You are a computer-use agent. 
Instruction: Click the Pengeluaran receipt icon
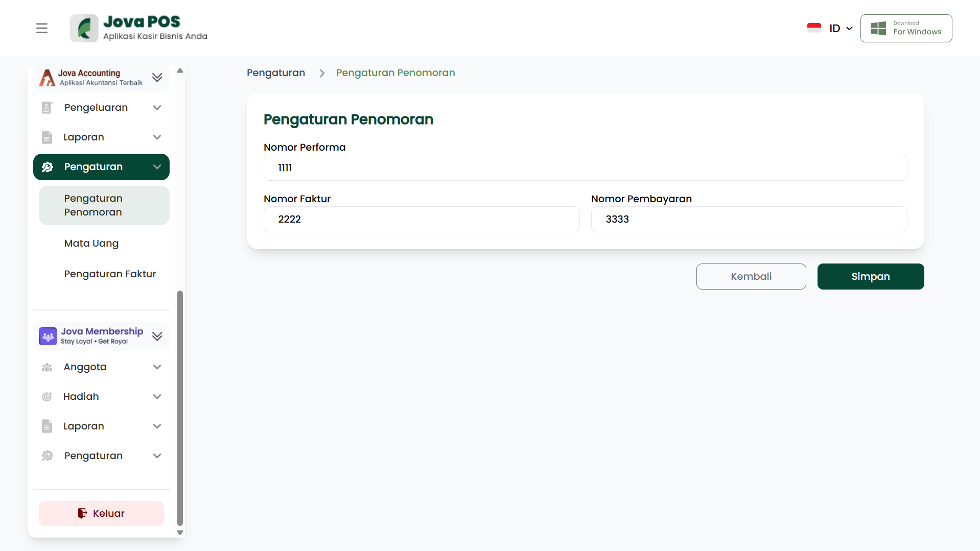pos(47,108)
